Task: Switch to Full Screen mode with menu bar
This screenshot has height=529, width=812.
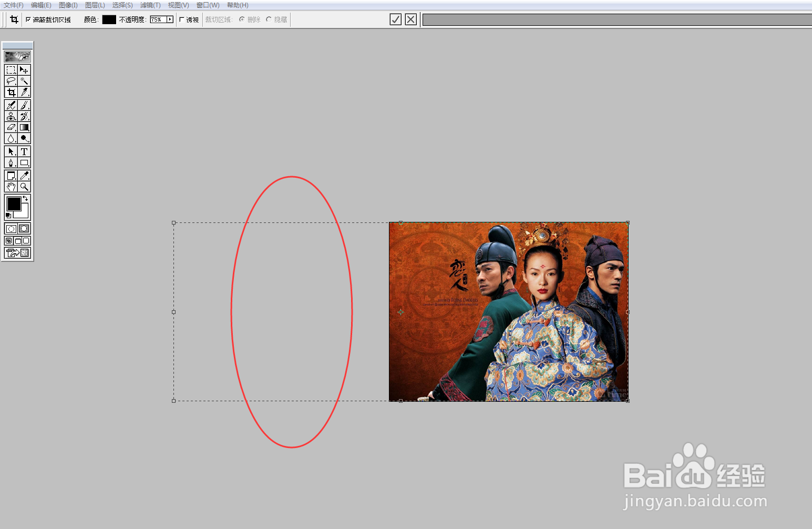Action: 17,241
